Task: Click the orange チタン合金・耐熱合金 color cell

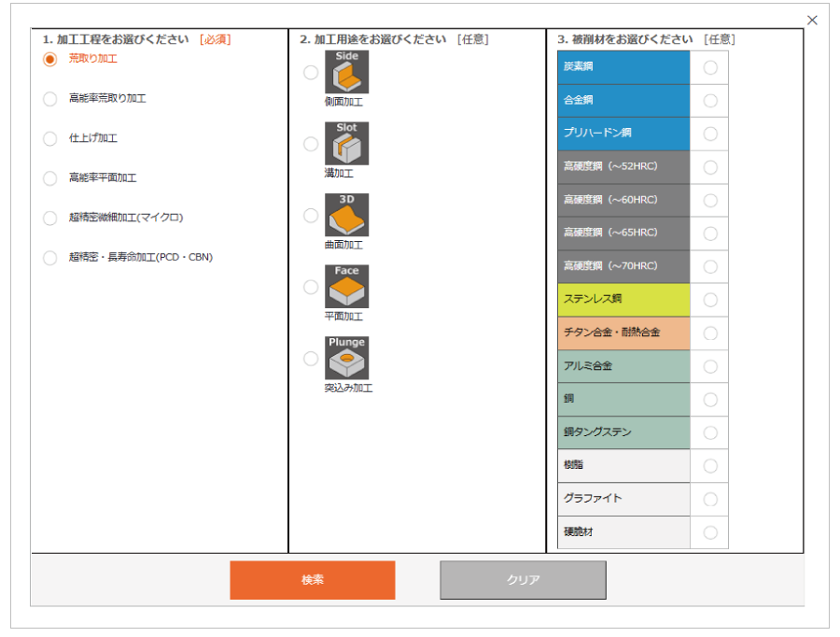Action: (623, 333)
